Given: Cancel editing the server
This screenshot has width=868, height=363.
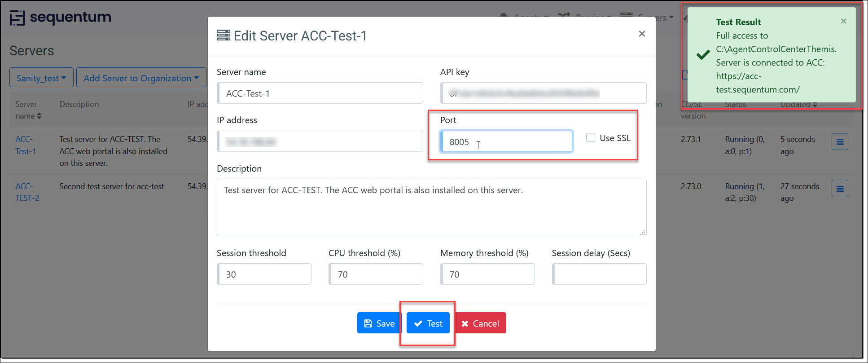Looking at the screenshot, I should pos(480,323).
